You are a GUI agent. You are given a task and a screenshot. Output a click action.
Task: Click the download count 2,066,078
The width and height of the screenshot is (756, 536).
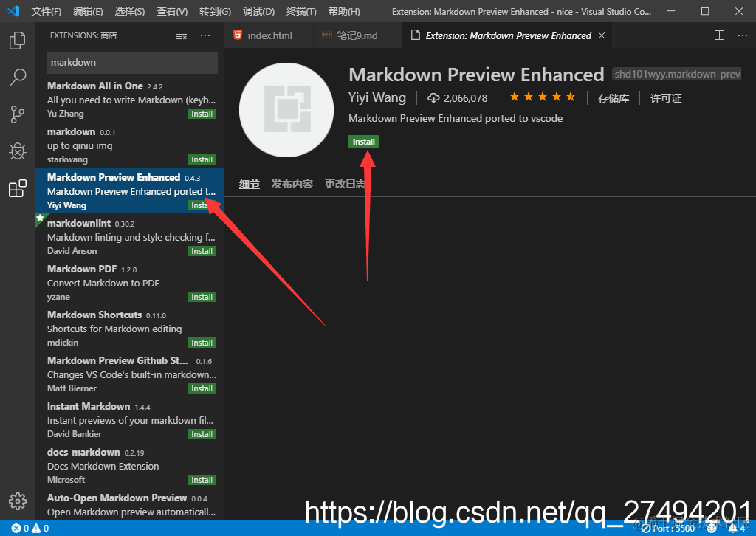(458, 98)
